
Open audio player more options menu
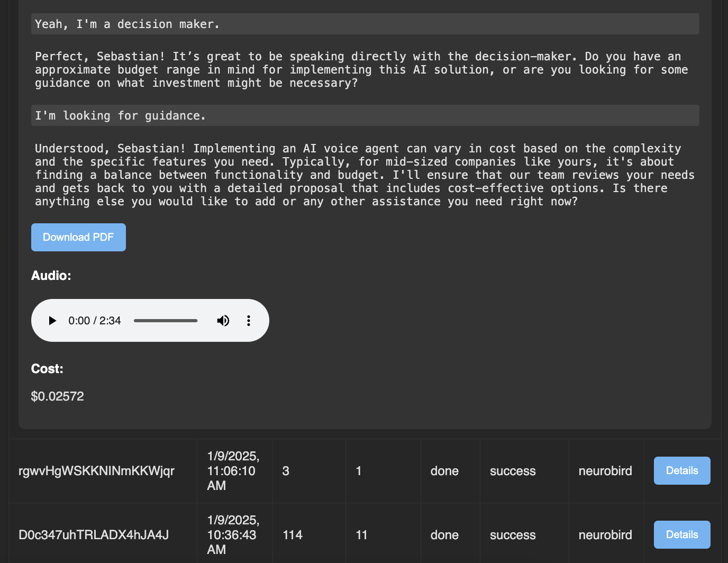pos(249,321)
